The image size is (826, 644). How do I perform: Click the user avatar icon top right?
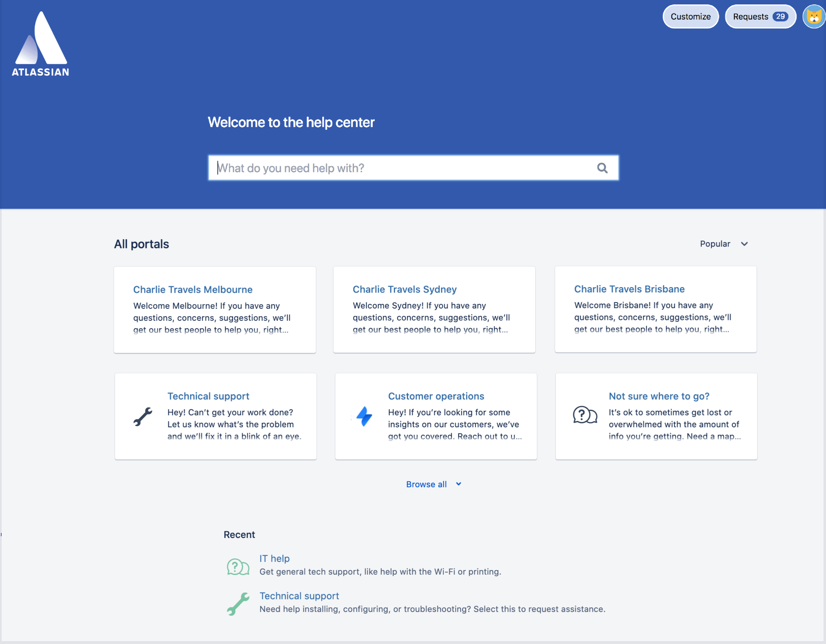(813, 17)
